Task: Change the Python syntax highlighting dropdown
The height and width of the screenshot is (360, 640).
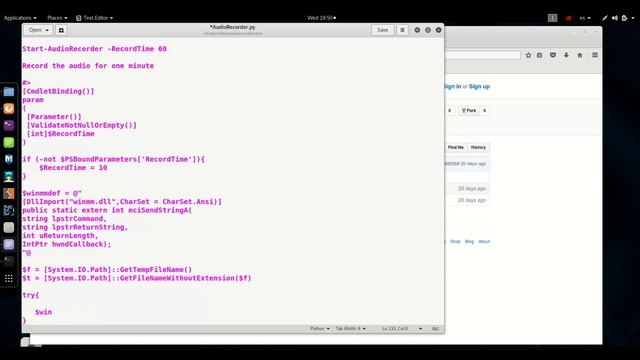Action: [320, 329]
